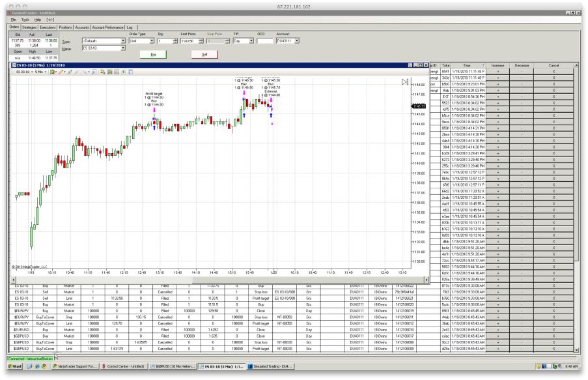Open the TIF Day dropdown

click(x=251, y=41)
